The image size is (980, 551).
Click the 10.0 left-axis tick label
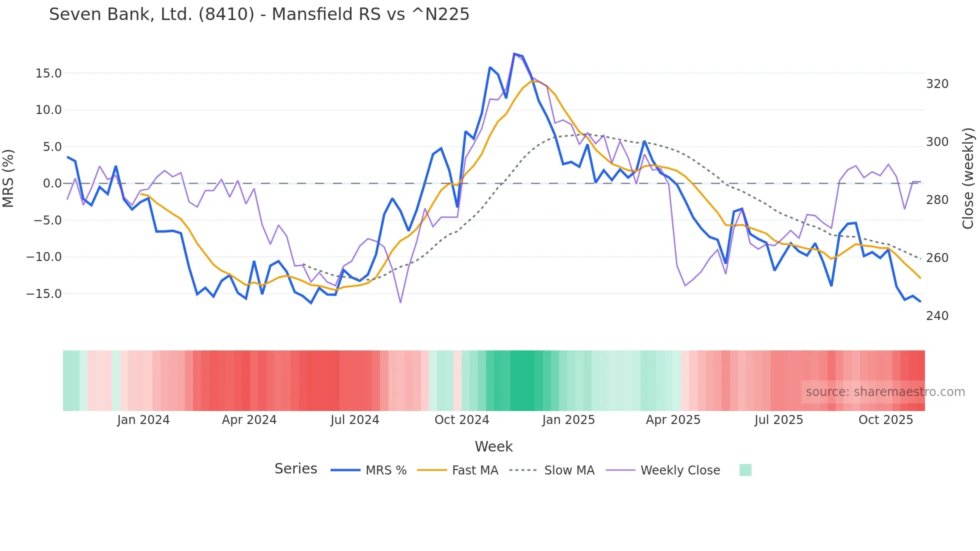coord(48,110)
